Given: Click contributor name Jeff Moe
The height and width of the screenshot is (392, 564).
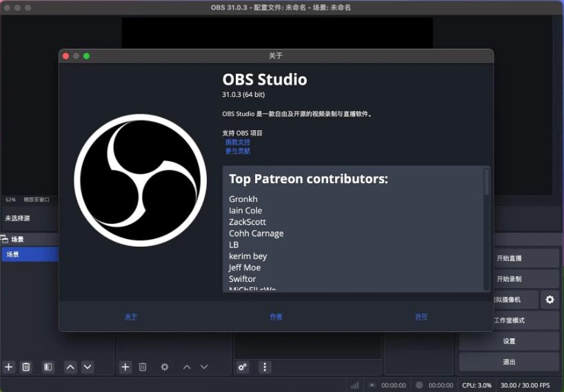Looking at the screenshot, I should (245, 268).
